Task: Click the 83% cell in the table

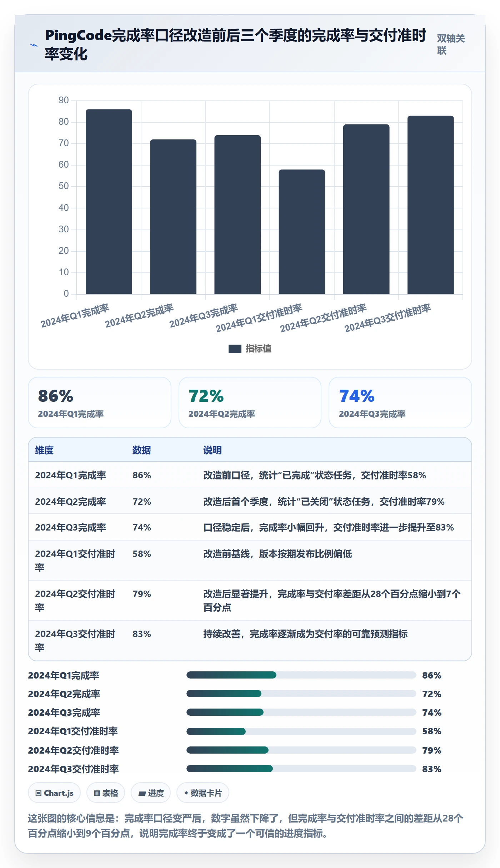Action: click(142, 634)
